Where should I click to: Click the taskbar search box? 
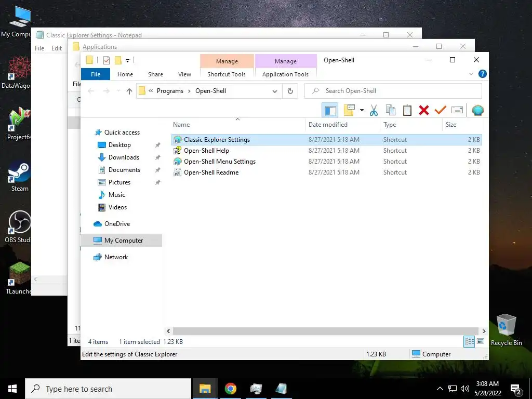pyautogui.click(x=108, y=389)
